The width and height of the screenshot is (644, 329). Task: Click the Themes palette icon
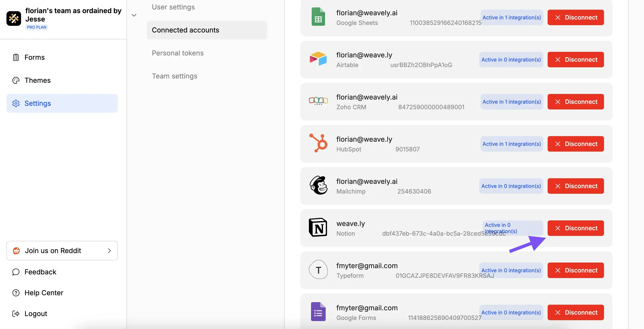(x=16, y=80)
